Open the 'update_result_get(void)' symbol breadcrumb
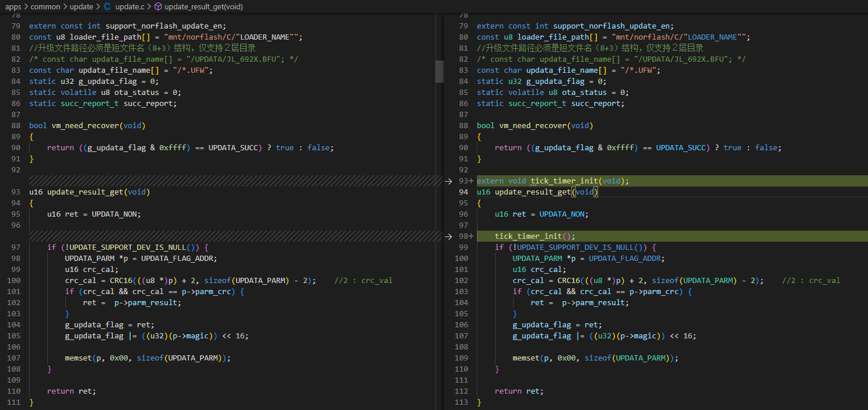 pyautogui.click(x=203, y=7)
